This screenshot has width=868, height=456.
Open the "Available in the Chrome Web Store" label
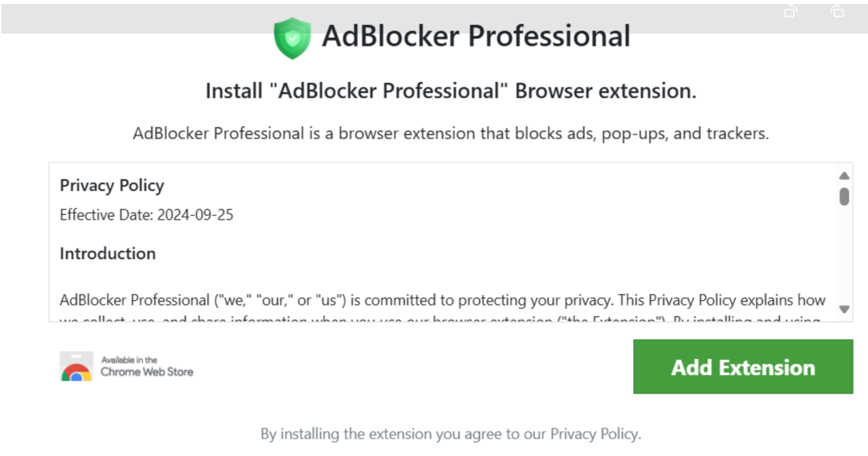pos(147,366)
